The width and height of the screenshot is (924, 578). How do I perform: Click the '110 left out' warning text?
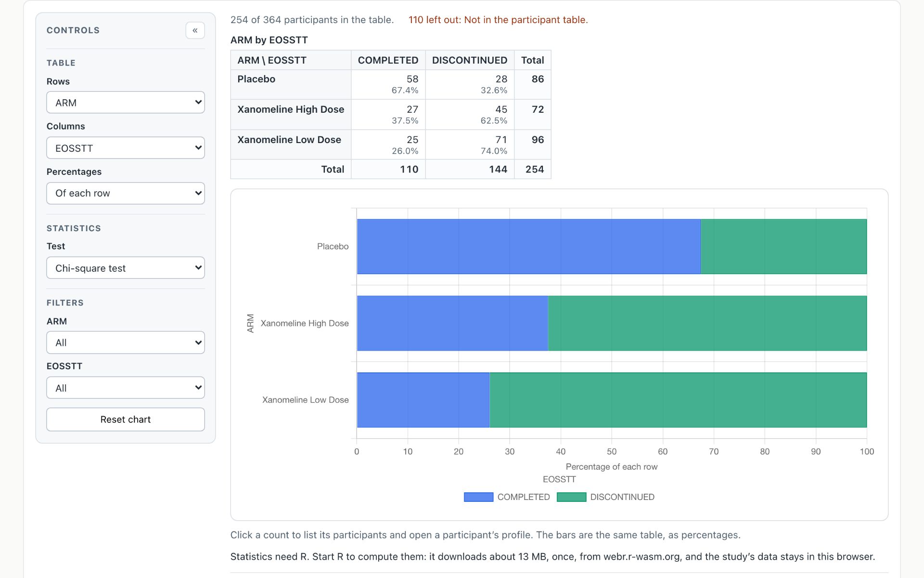498,20
